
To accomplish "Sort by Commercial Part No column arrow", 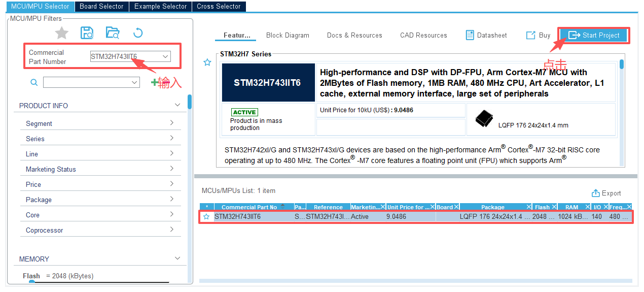I will pos(282,206).
